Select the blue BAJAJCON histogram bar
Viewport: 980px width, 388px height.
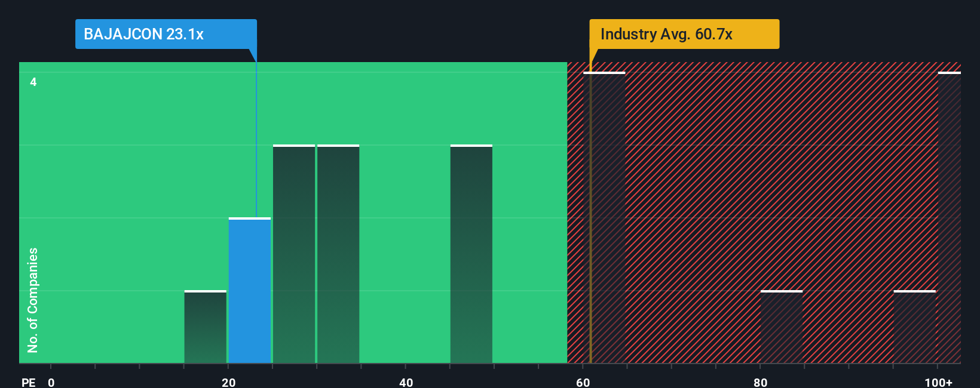(250, 290)
